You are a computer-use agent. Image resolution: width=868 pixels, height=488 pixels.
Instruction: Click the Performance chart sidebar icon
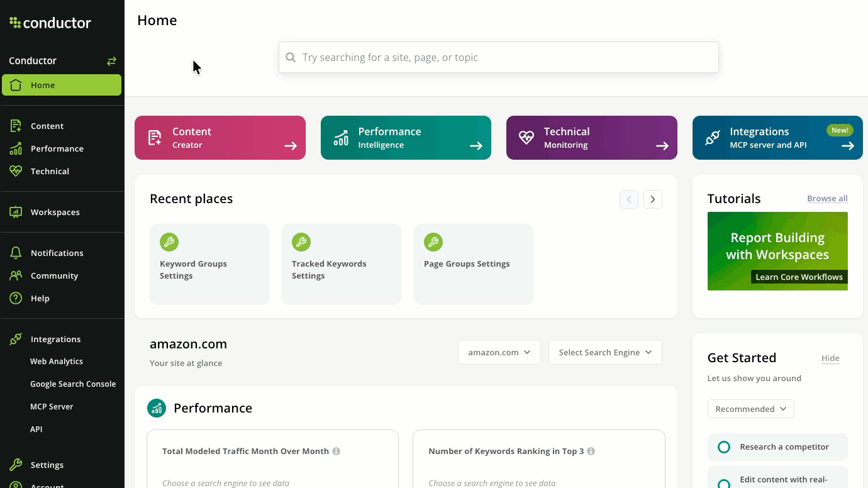(x=16, y=148)
